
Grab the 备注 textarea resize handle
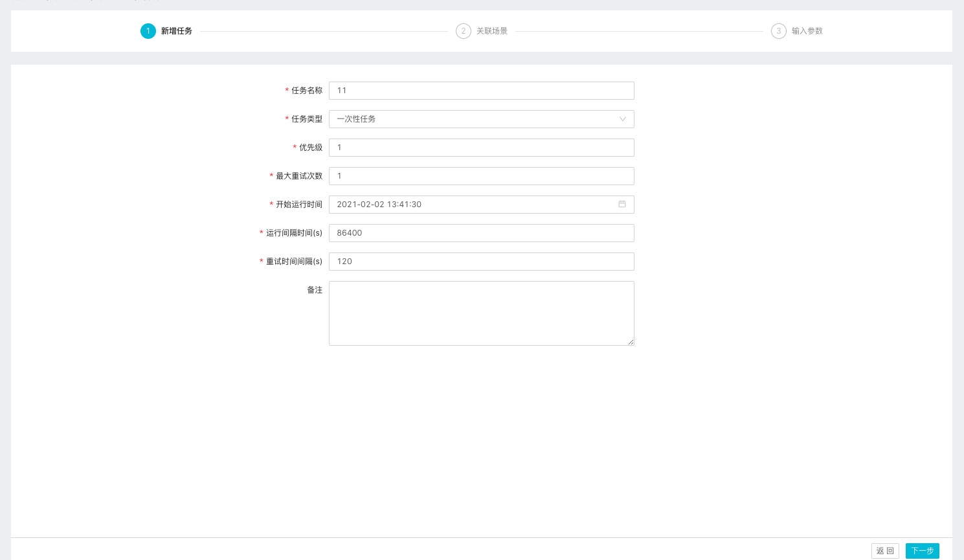[631, 342]
